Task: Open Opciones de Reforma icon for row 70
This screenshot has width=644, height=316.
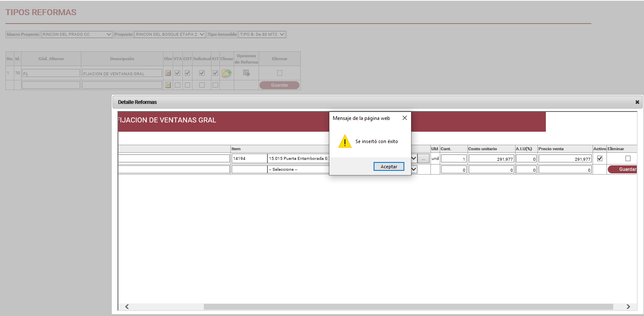Action: [246, 73]
